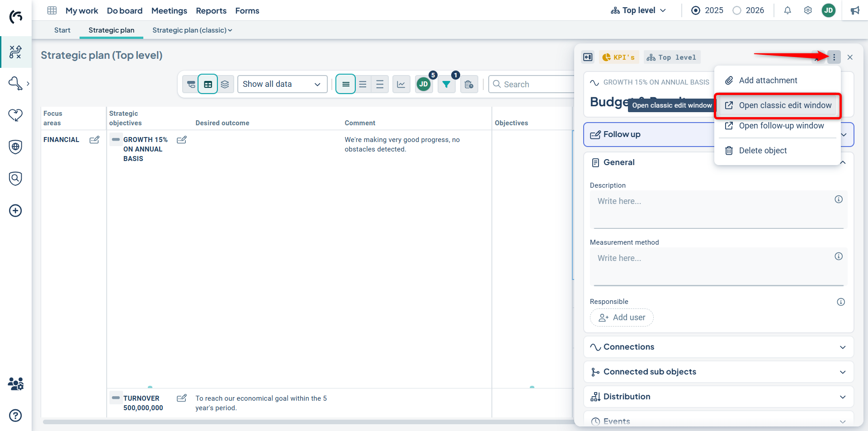This screenshot has width=868, height=431.
Task: Open the chart graph view icon
Action: (x=401, y=84)
